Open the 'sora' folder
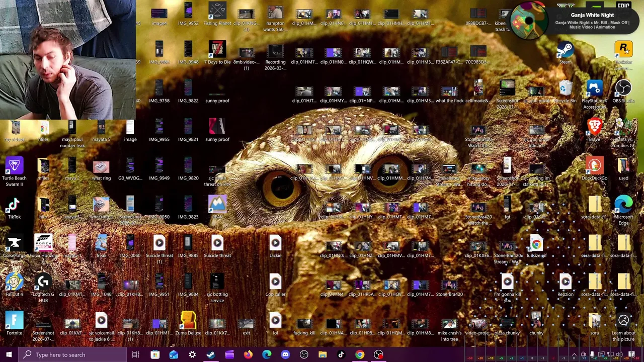644x362 pixels. click(x=595, y=324)
